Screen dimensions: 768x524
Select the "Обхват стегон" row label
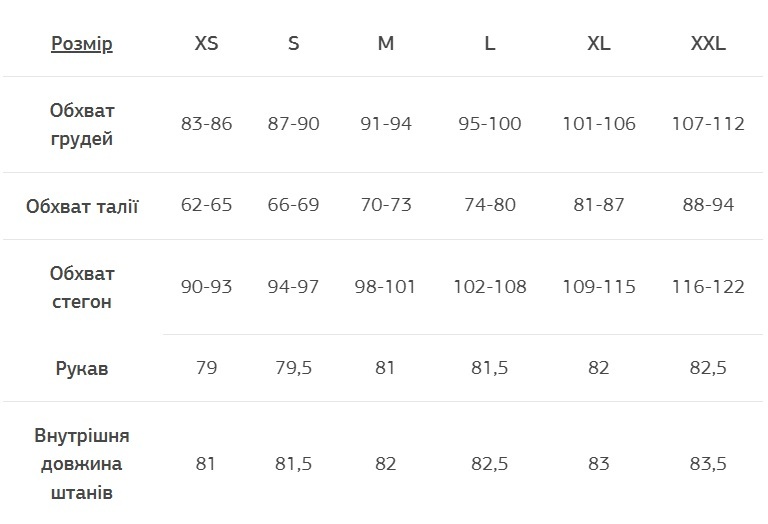coord(82,288)
